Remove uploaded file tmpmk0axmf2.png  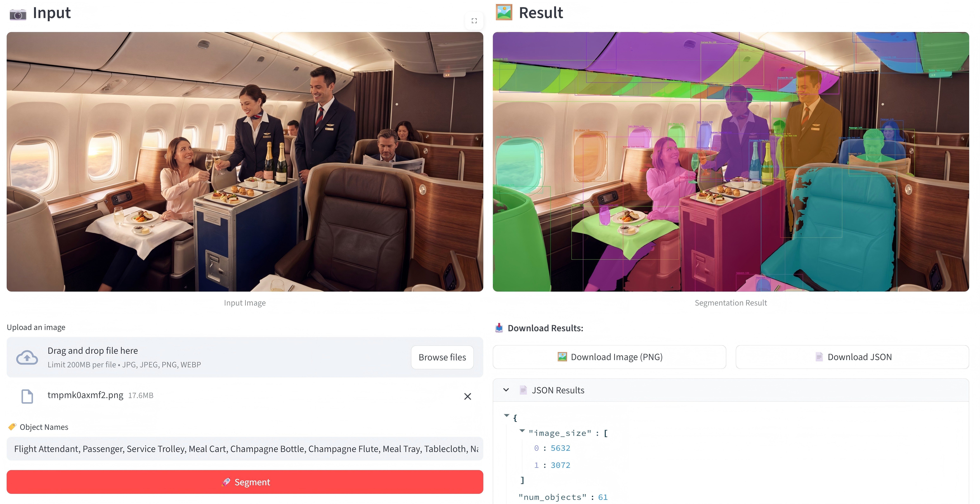pos(467,396)
